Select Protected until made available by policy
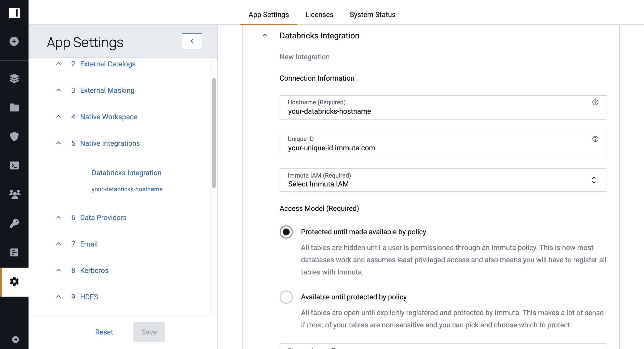 pos(286,232)
